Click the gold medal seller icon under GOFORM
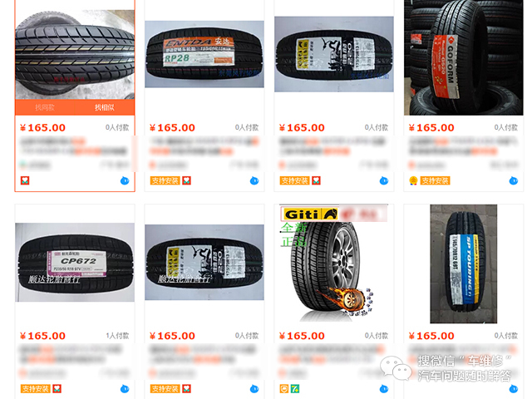 (x=413, y=181)
